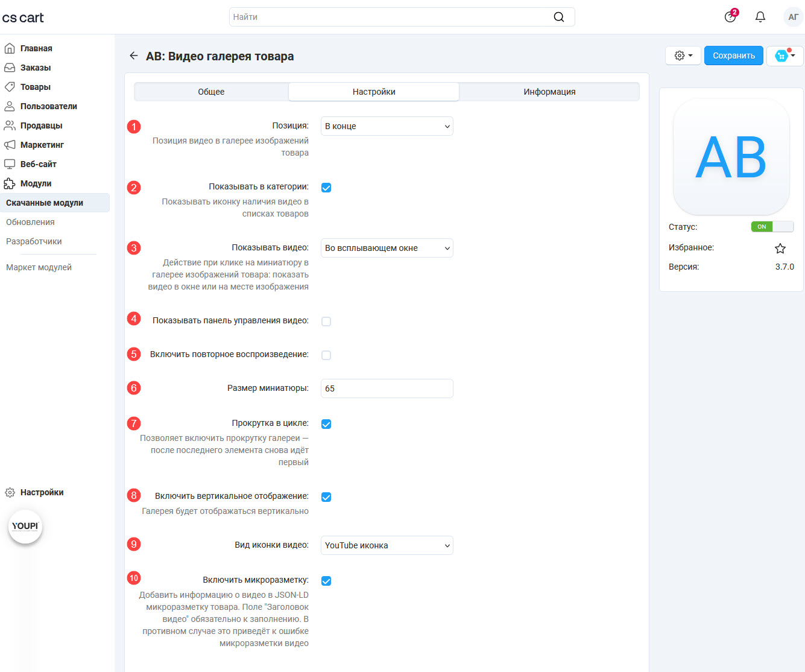Expand the Показывать видео dropdown

(x=387, y=248)
